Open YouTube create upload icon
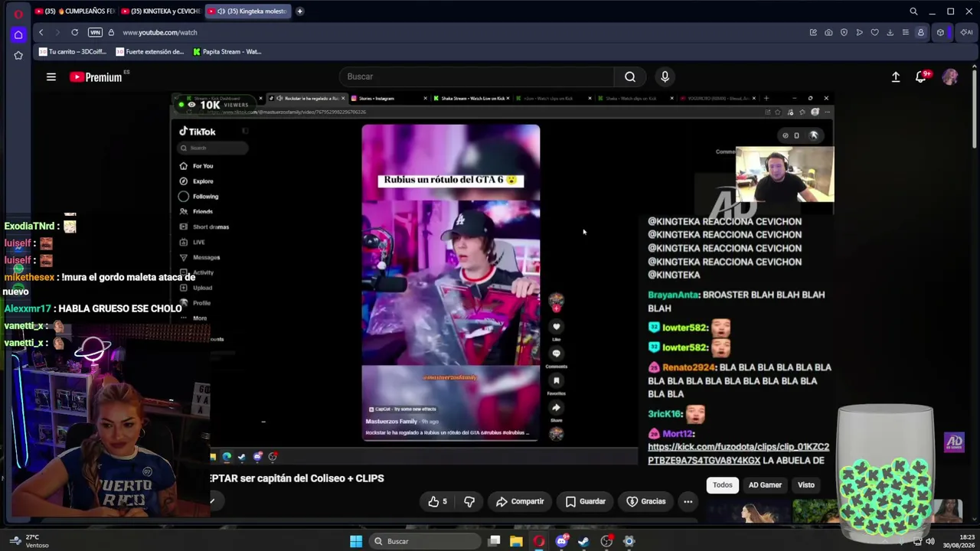The height and width of the screenshot is (551, 980). (896, 77)
